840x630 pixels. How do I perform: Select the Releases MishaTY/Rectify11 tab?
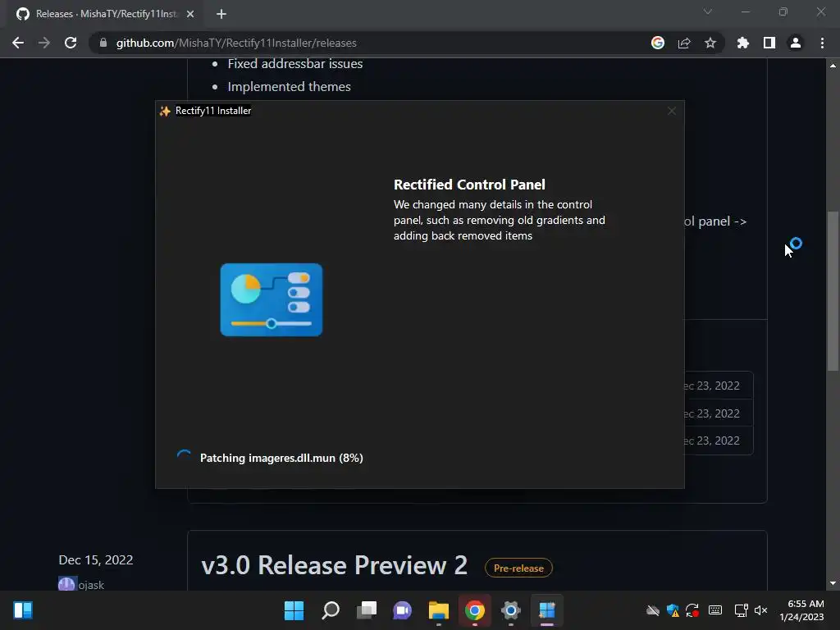[102, 14]
